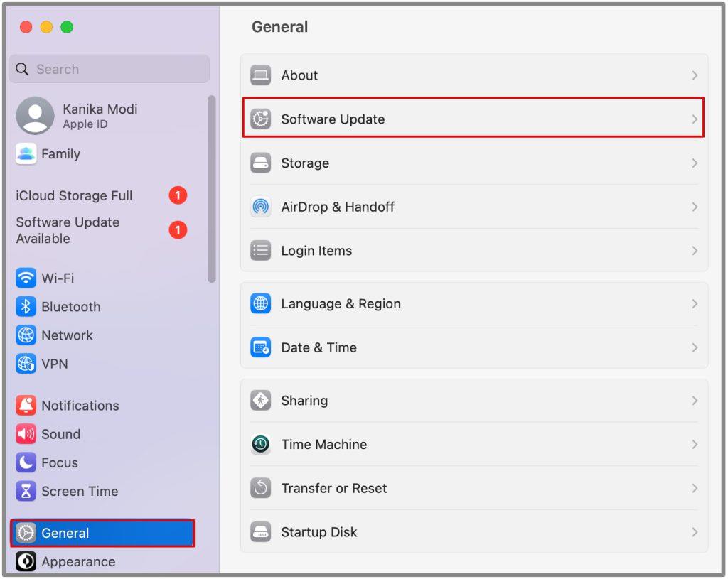Expand About with its chevron

(695, 75)
